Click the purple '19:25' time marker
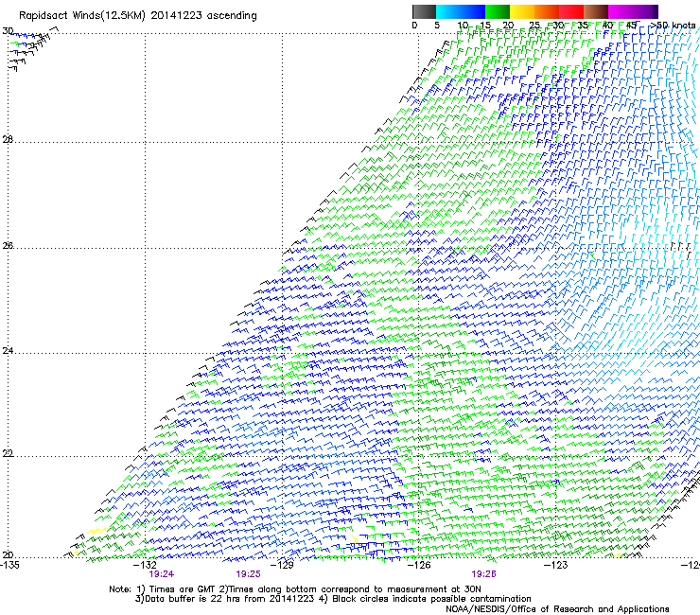 pos(248,574)
